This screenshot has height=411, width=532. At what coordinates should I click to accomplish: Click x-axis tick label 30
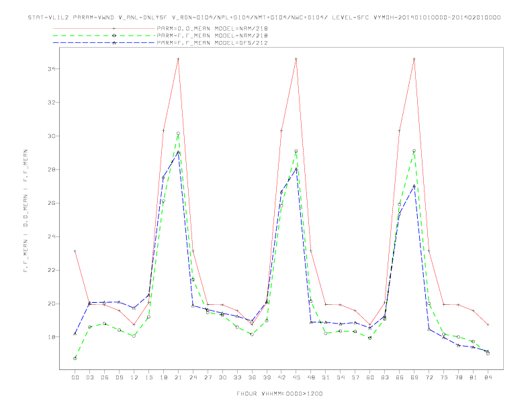point(222,377)
